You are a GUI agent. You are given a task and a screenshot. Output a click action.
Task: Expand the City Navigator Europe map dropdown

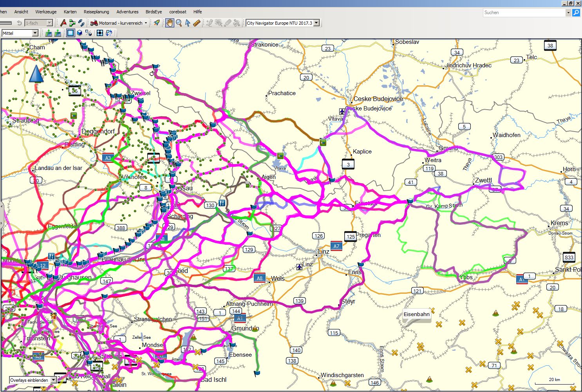[x=316, y=23]
